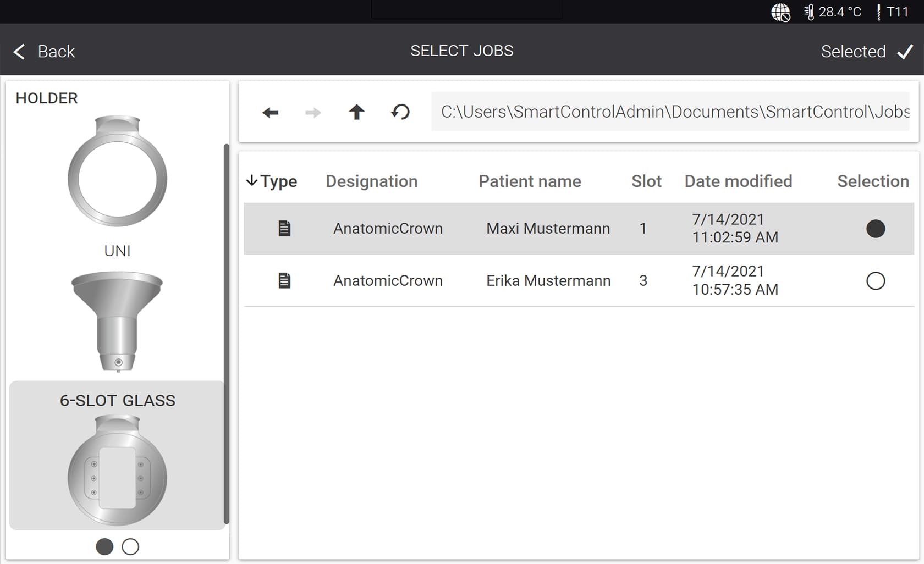
Task: Select the Erika Mustermann job radio button
Action: (x=875, y=281)
